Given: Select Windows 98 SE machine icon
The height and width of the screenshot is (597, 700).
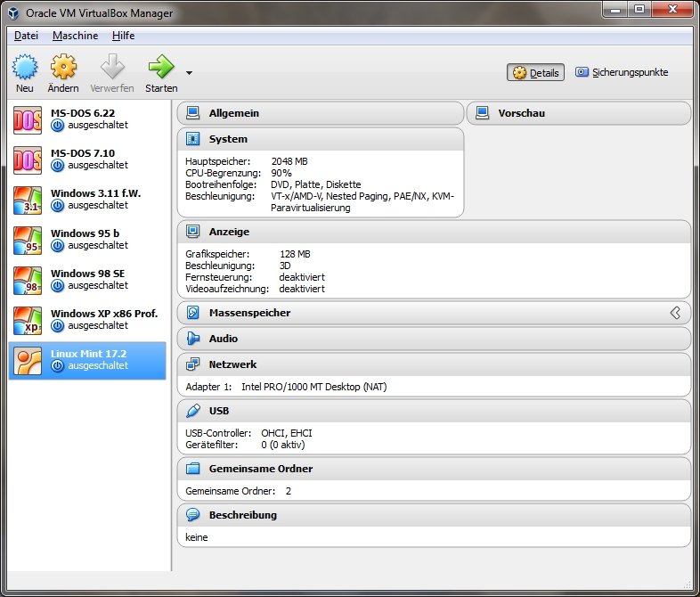Looking at the screenshot, I should (28, 281).
